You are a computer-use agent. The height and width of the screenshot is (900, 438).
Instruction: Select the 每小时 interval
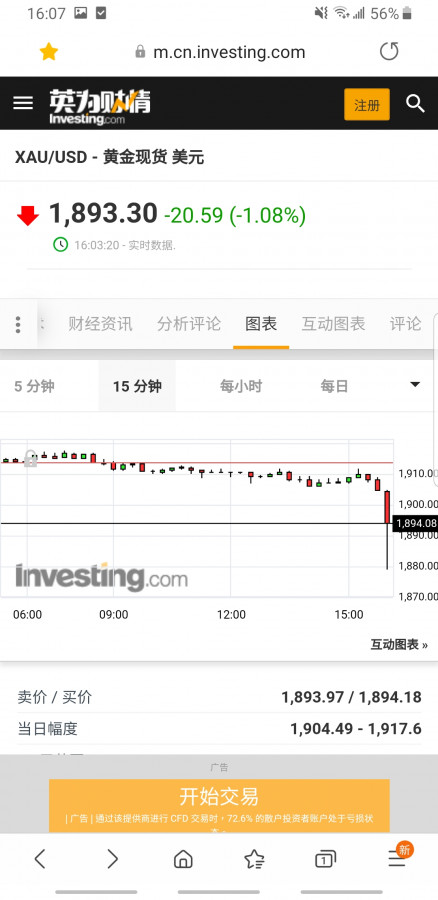click(241, 386)
